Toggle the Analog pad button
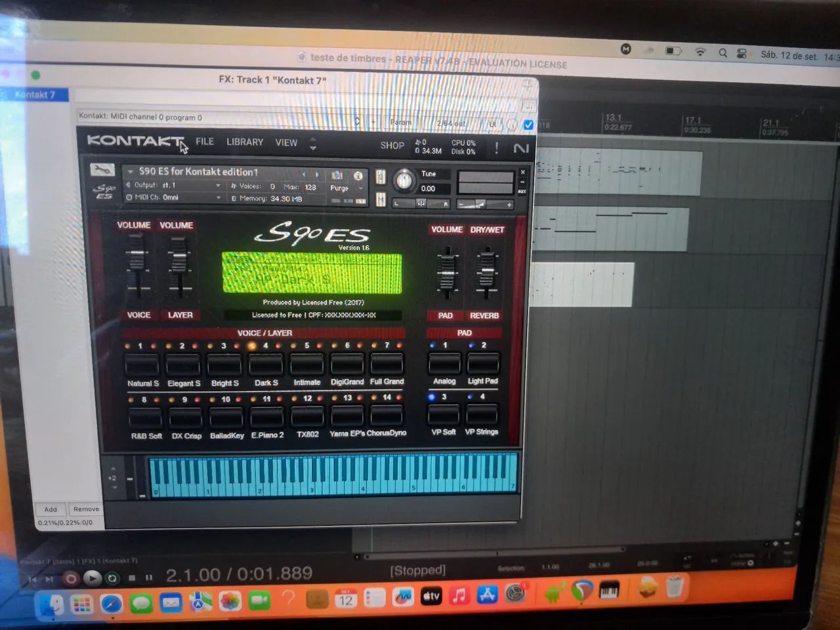The image size is (840, 630). pyautogui.click(x=444, y=362)
